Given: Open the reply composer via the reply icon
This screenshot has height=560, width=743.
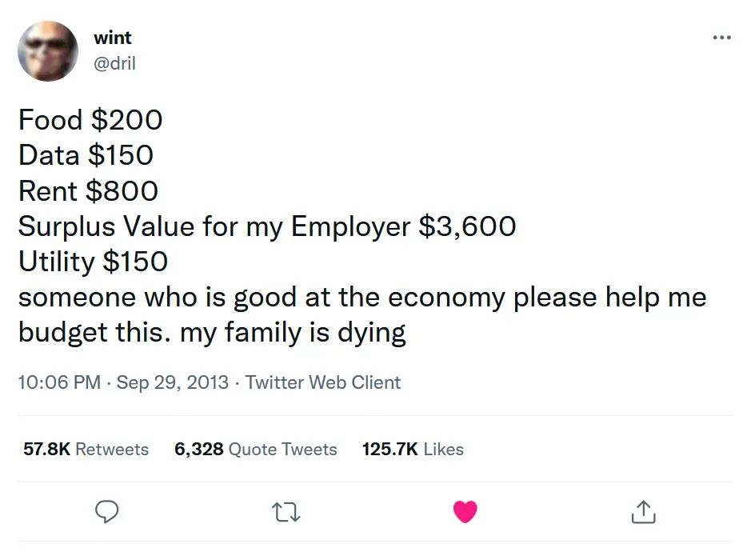Looking at the screenshot, I should coord(106,512).
